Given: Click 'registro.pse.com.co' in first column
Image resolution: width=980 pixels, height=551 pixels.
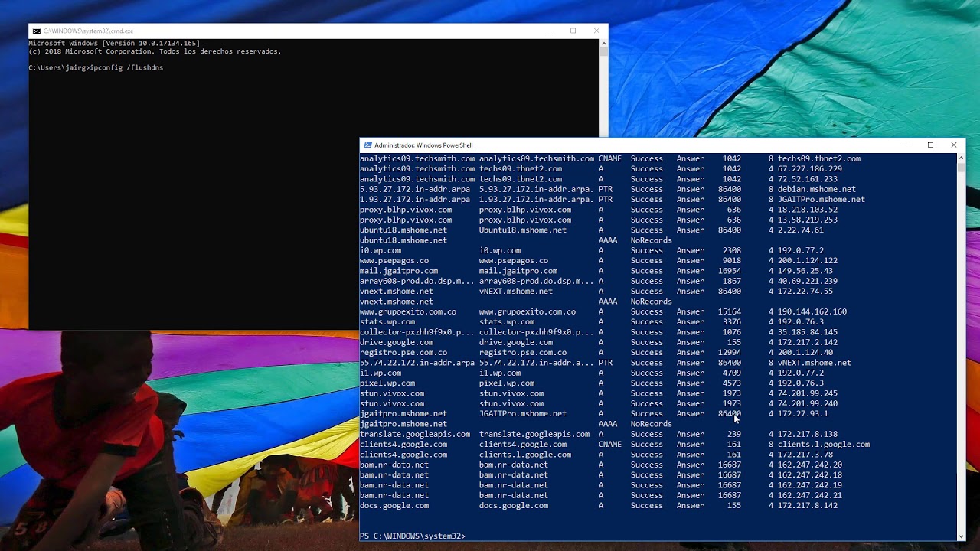Looking at the screenshot, I should (x=403, y=353).
